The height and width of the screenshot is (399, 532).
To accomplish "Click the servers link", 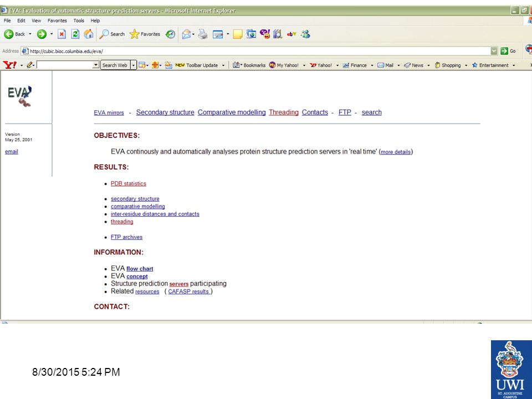I will tap(179, 284).
